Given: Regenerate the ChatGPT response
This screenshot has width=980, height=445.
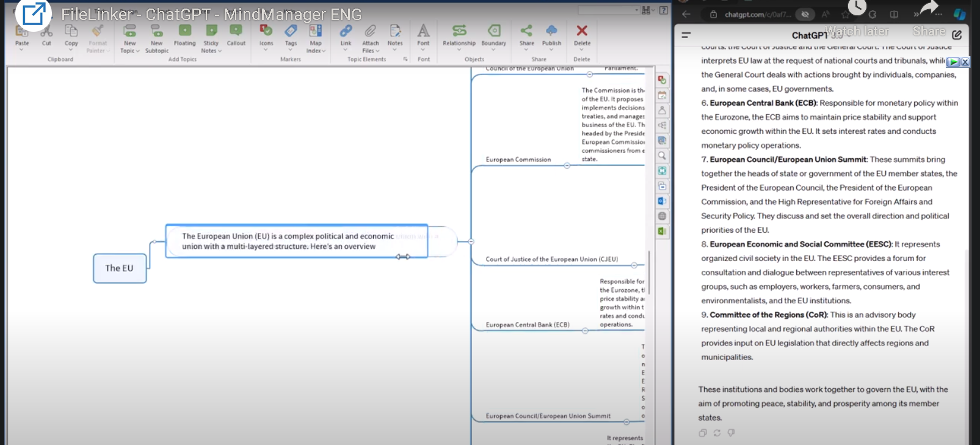Looking at the screenshot, I should (x=717, y=433).
